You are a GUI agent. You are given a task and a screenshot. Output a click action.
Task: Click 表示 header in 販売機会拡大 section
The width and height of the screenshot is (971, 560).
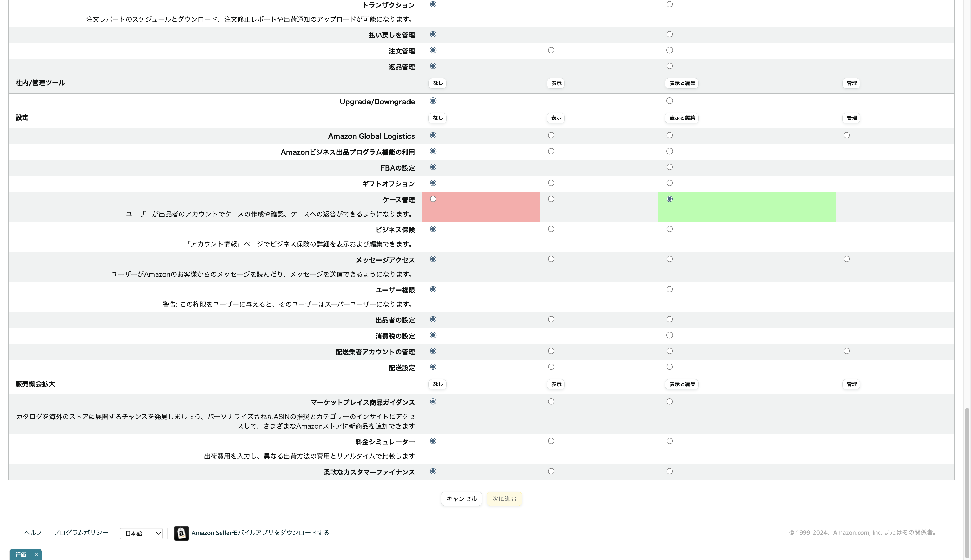pyautogui.click(x=556, y=384)
